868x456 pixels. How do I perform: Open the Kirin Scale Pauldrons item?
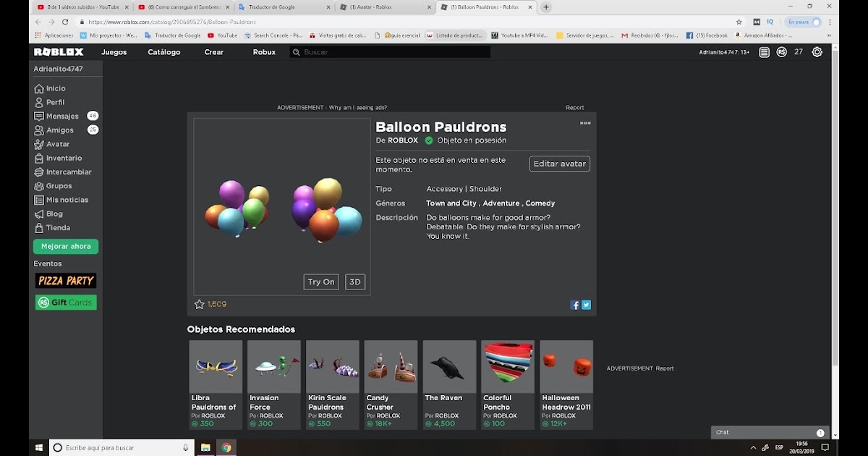pyautogui.click(x=333, y=385)
